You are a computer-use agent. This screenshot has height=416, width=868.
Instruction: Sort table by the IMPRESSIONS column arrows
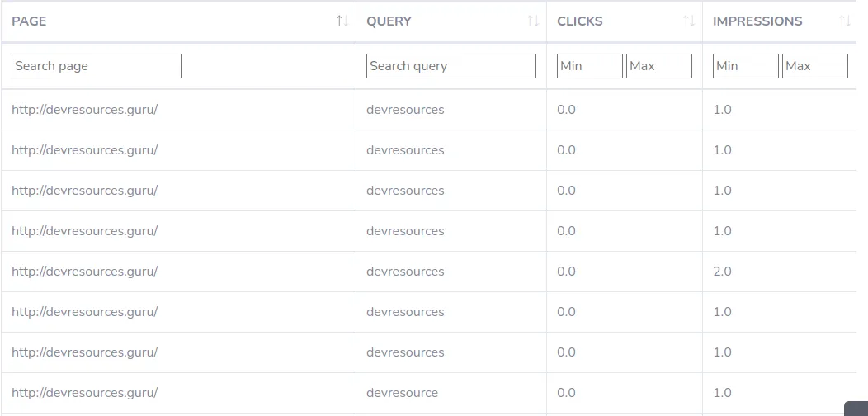click(x=845, y=21)
